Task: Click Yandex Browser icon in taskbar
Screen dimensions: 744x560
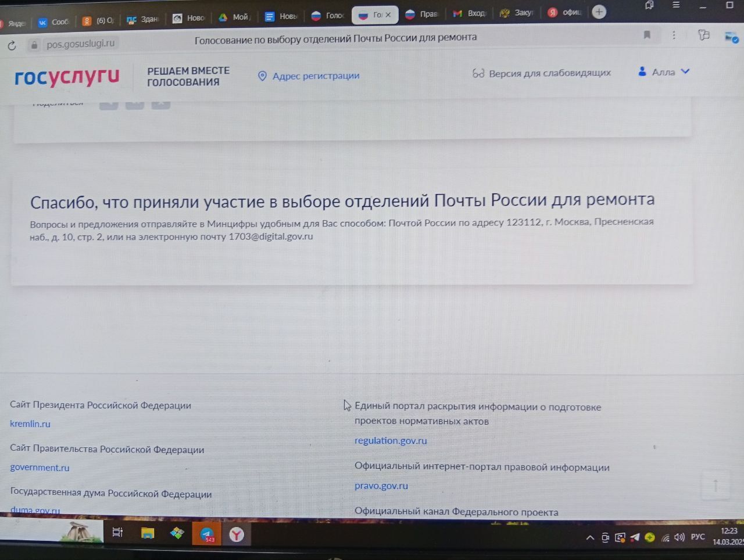Action: click(x=237, y=534)
